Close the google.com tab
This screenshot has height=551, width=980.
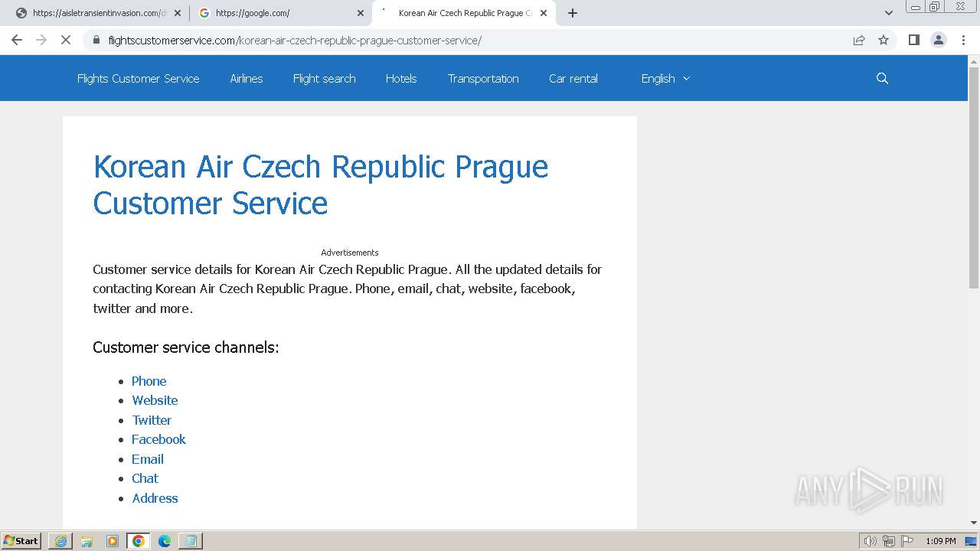coord(361,13)
